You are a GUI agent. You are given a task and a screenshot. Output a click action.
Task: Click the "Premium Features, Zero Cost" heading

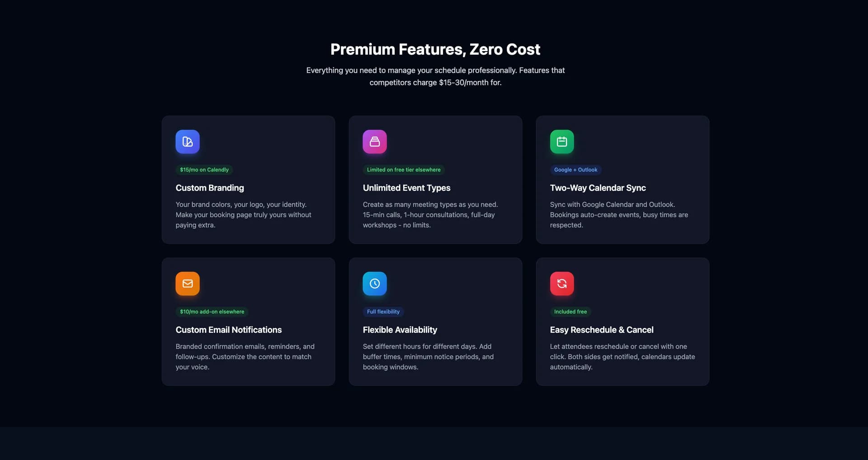[x=435, y=49]
